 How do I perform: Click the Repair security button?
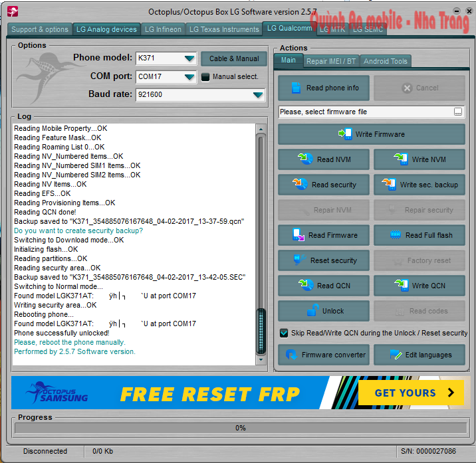(419, 210)
